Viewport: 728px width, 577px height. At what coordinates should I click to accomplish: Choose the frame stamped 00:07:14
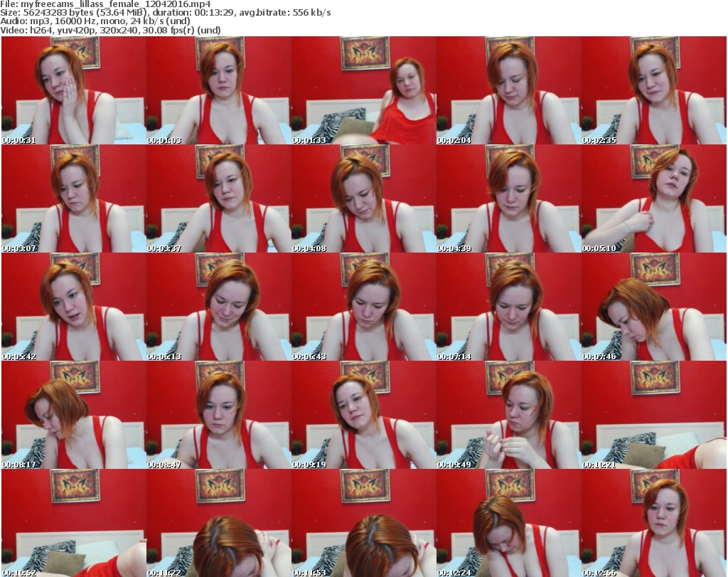[508, 307]
